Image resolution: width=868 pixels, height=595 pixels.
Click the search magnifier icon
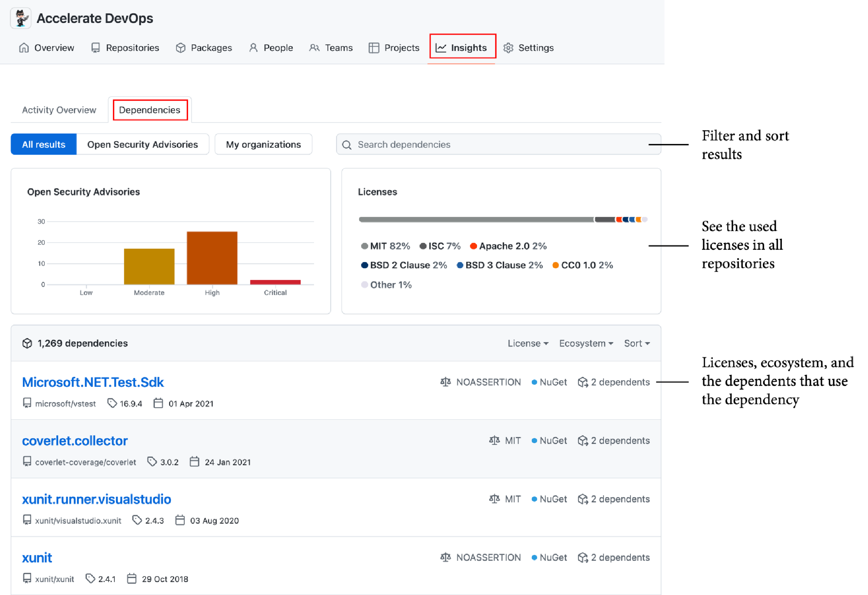click(x=347, y=145)
